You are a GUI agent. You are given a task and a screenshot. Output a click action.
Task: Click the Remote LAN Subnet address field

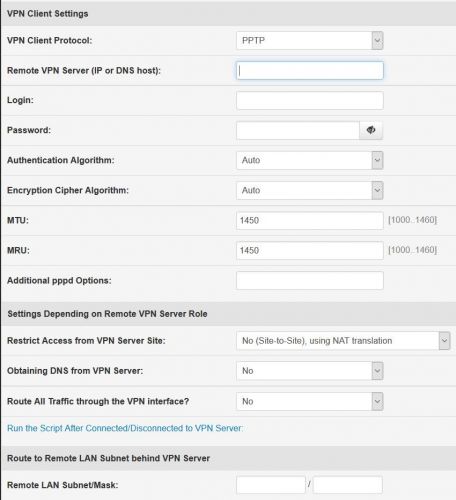(x=271, y=485)
